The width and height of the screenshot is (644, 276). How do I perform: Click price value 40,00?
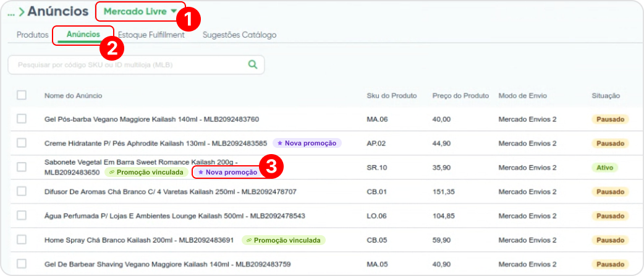pyautogui.click(x=441, y=119)
